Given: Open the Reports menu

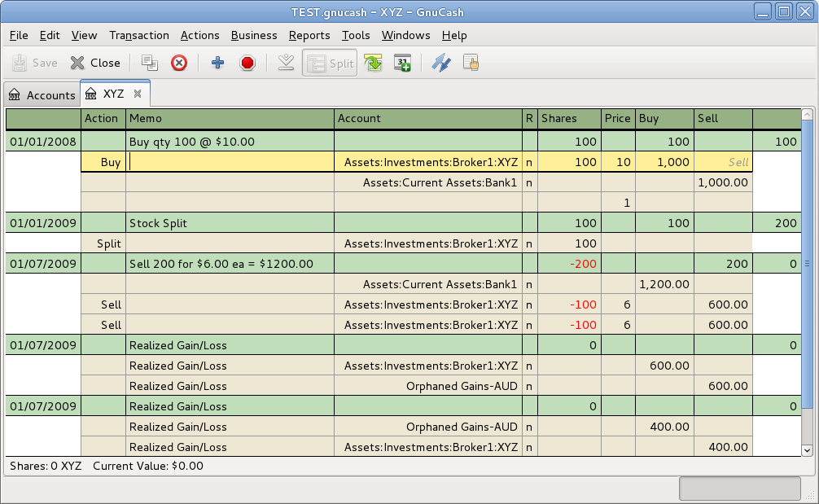Looking at the screenshot, I should (x=309, y=35).
